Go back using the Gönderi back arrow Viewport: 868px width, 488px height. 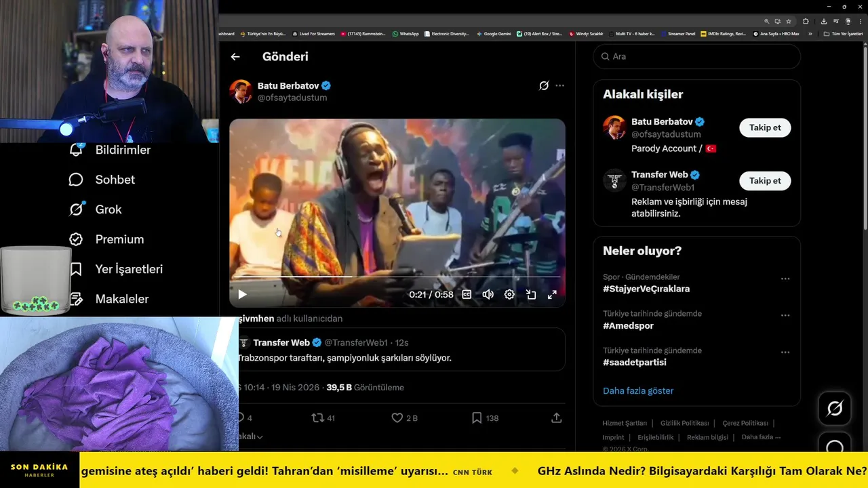(235, 57)
